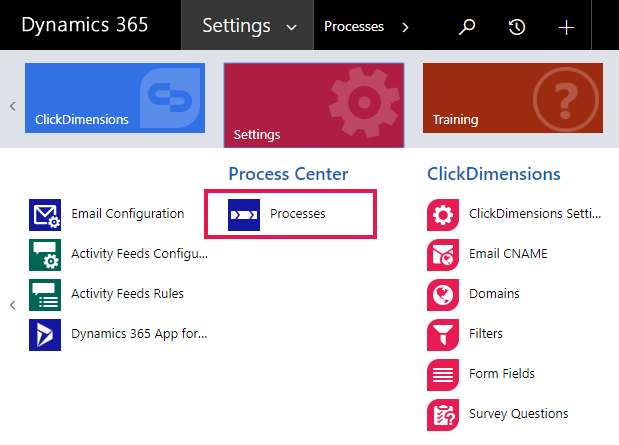This screenshot has height=445, width=619.
Task: Open the Email Configuration link
Action: [x=128, y=214]
